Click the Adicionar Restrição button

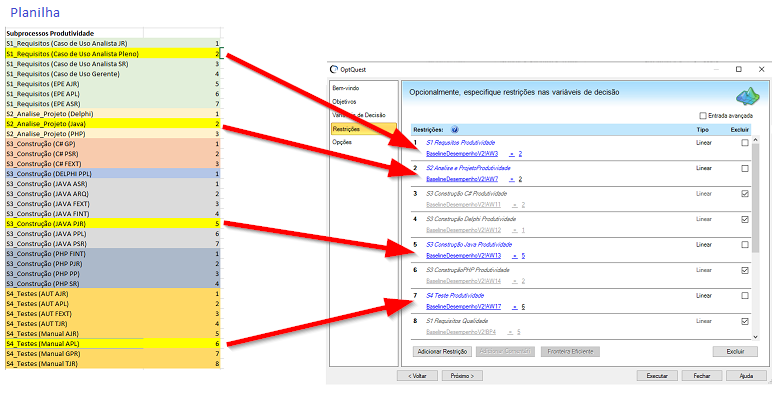click(442, 352)
